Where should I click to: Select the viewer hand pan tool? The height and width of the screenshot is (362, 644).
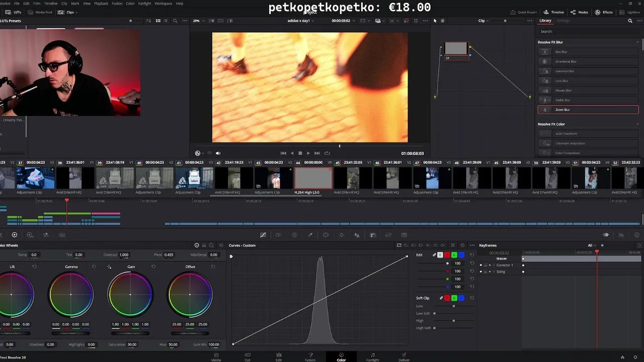[443, 21]
